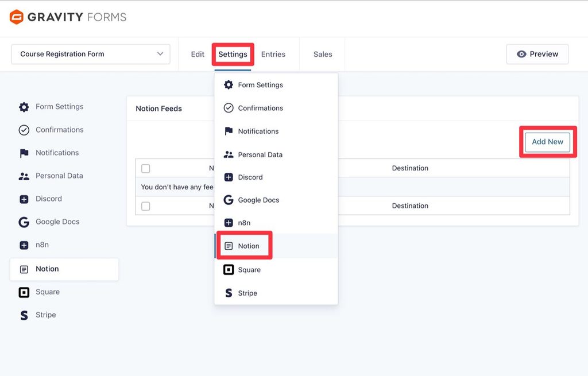Viewport: 588px width, 376px height.
Task: Go to the Entries tab
Action: tap(273, 55)
